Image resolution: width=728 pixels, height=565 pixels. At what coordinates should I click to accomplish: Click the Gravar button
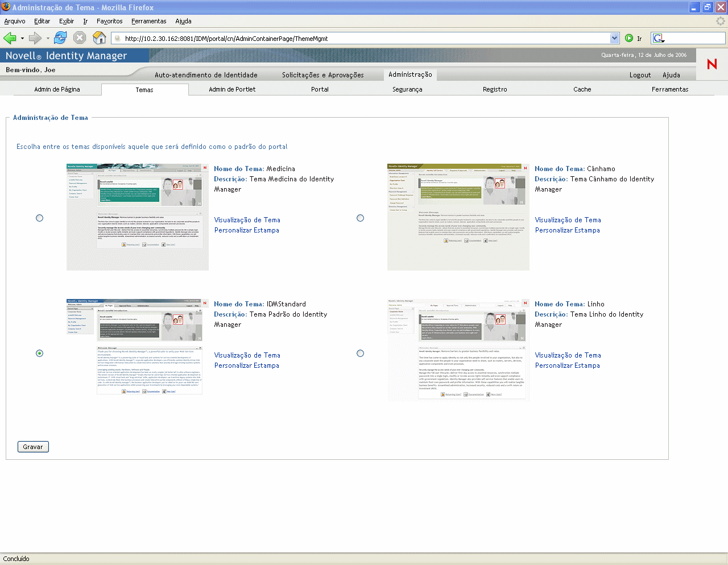(x=33, y=447)
